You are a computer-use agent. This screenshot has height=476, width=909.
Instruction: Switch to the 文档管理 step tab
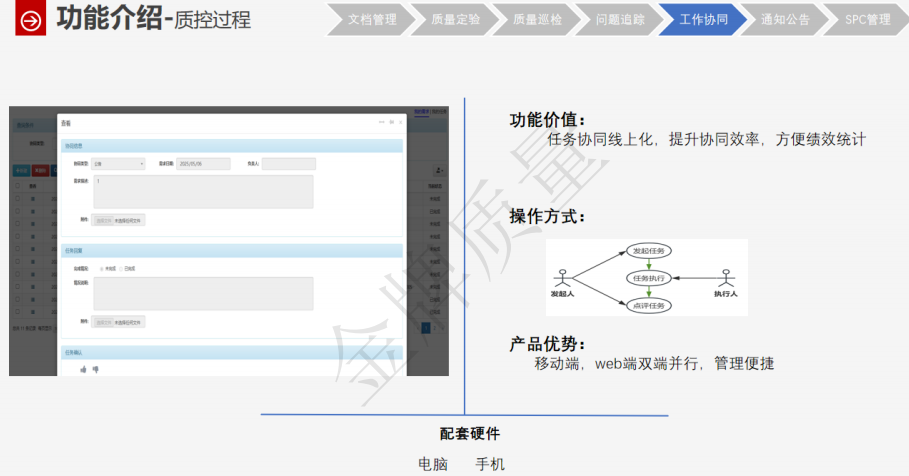(372, 19)
